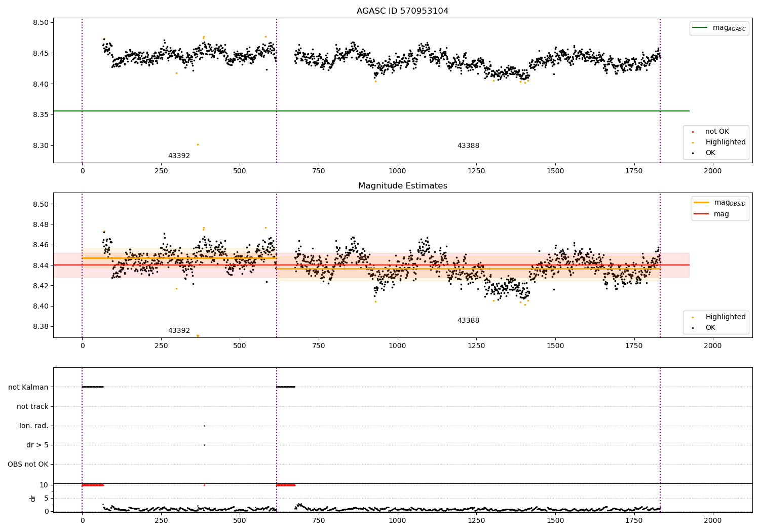The width and height of the screenshot is (760, 532).
Task: Click the 'OK' legend entry in top plot
Action: tap(710, 153)
